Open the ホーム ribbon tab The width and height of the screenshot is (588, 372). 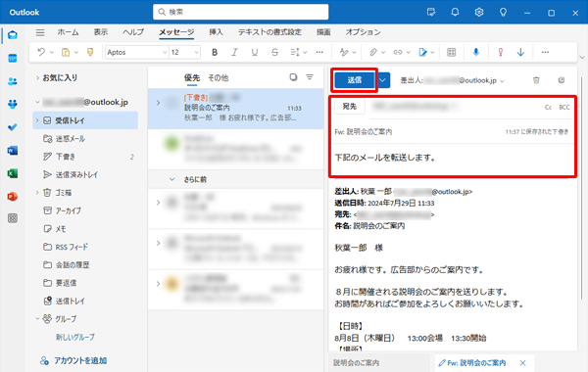point(68,32)
